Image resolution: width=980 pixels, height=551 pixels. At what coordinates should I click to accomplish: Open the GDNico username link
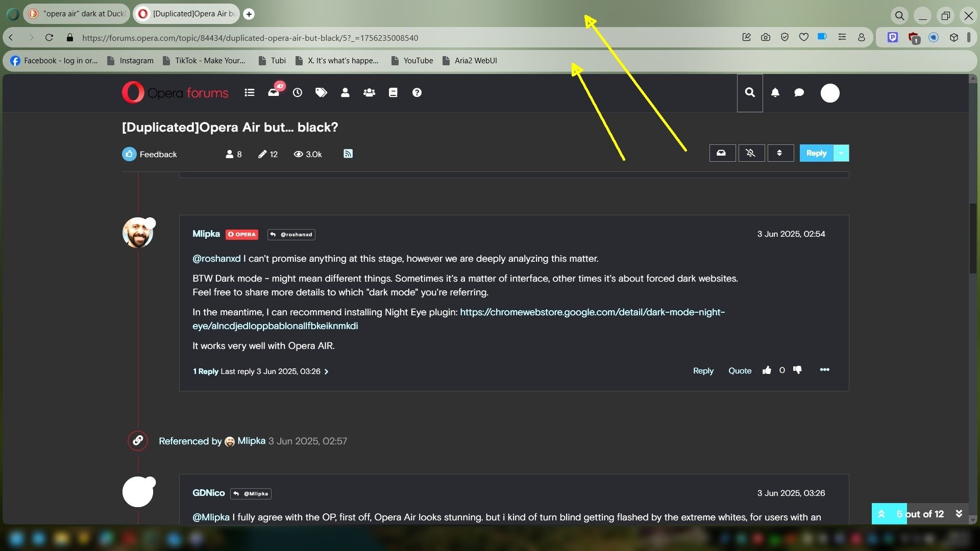tap(208, 493)
